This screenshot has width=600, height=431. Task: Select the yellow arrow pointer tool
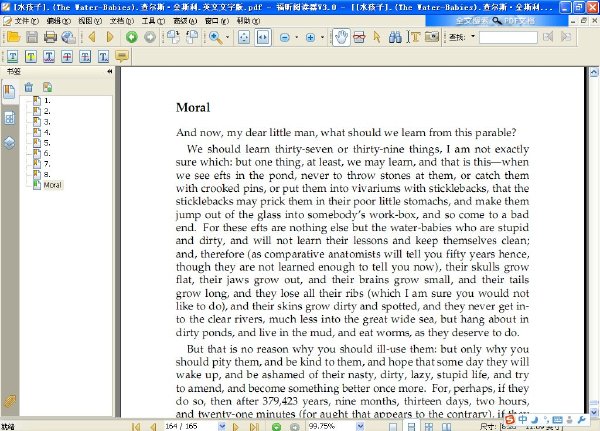[x=377, y=37]
